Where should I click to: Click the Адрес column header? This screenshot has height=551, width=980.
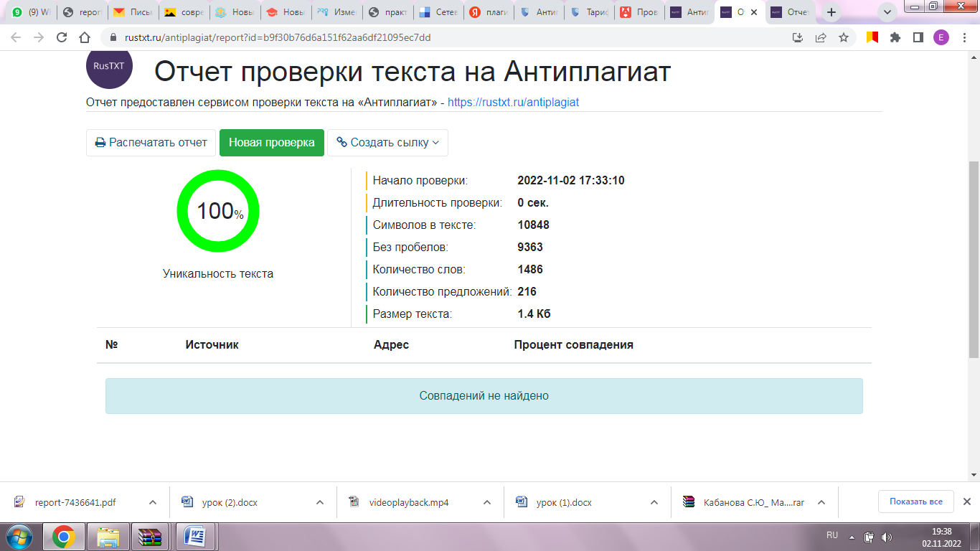click(391, 344)
